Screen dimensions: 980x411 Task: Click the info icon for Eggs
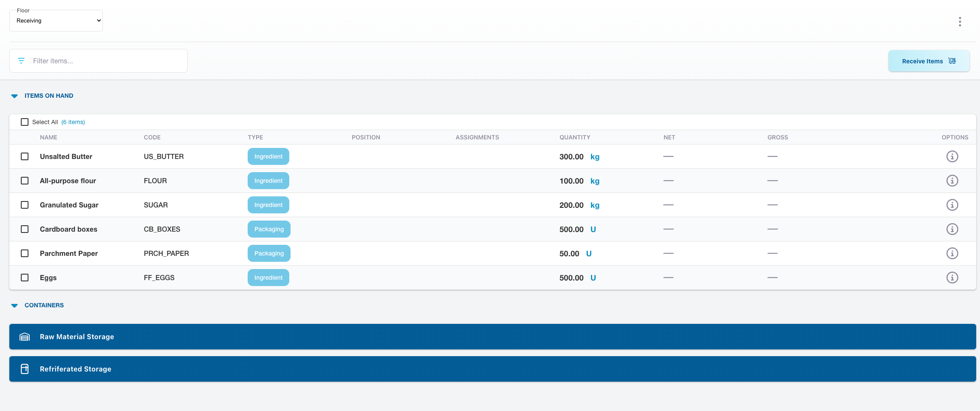952,278
